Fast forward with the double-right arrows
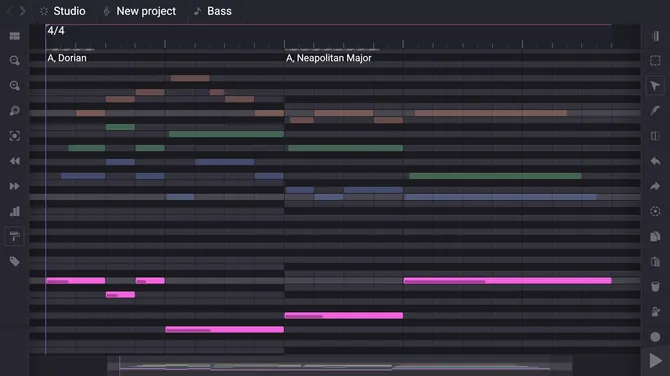The width and height of the screenshot is (670, 376). click(15, 186)
